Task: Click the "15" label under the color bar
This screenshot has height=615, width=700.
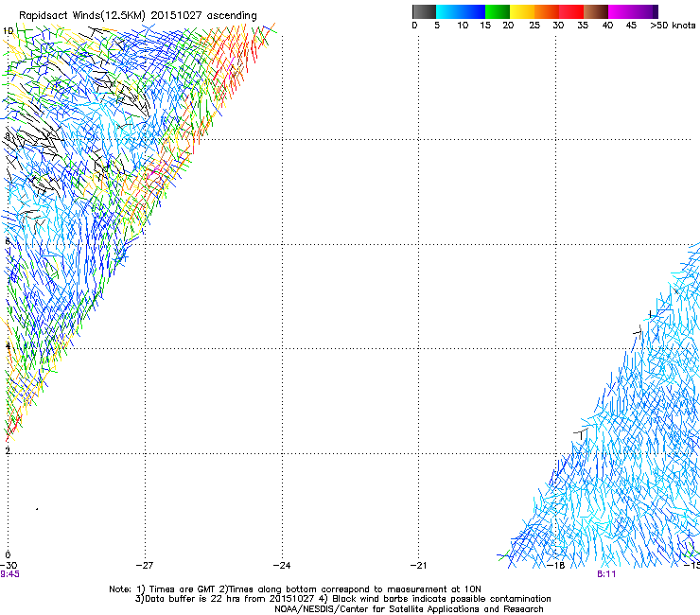Action: (x=485, y=26)
